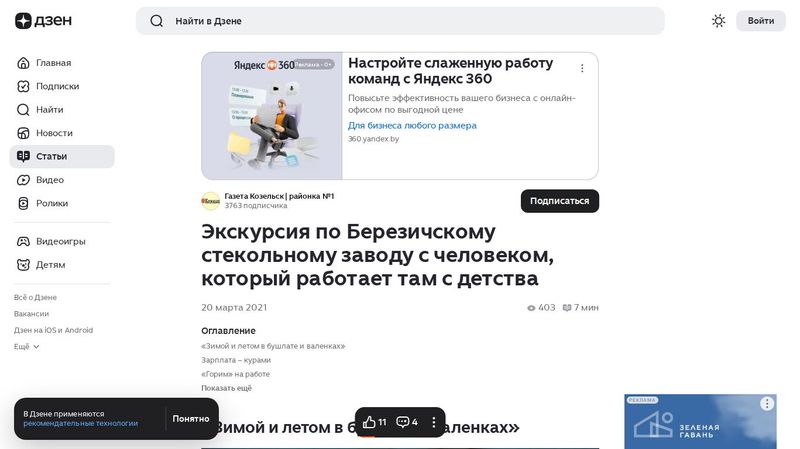Open the Yandex 360 ad options menu

(582, 68)
